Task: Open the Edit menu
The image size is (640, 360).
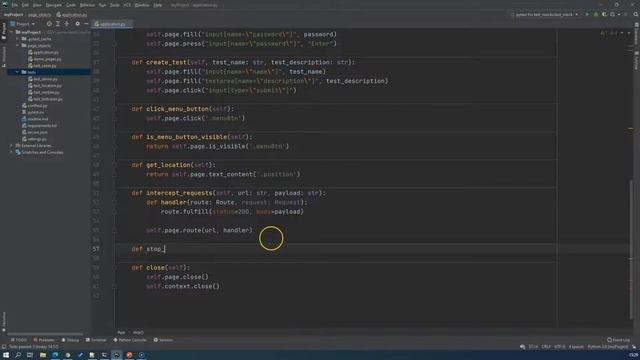Action: click(x=25, y=5)
